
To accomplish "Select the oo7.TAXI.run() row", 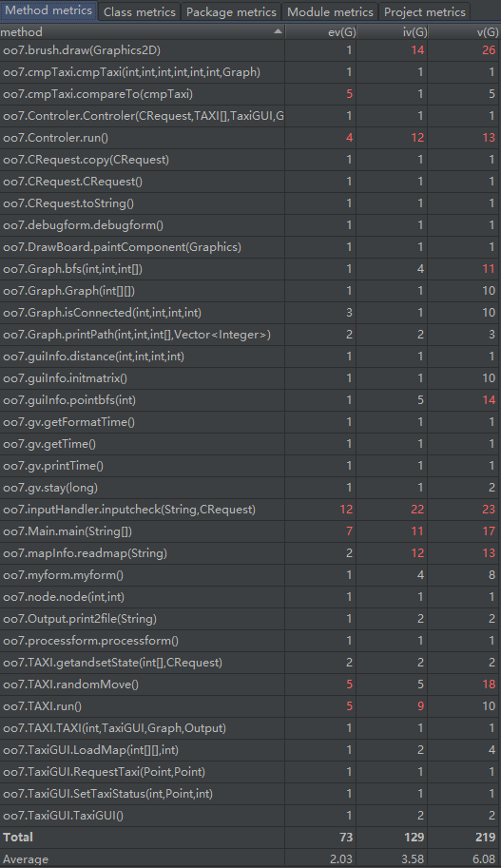I will point(250,706).
